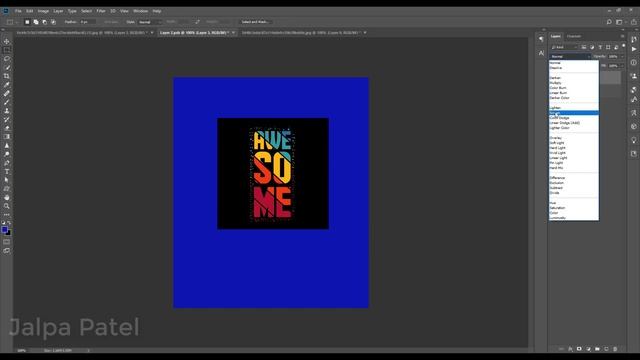Select the Move tool
The height and width of the screenshot is (360, 640).
tap(7, 41)
